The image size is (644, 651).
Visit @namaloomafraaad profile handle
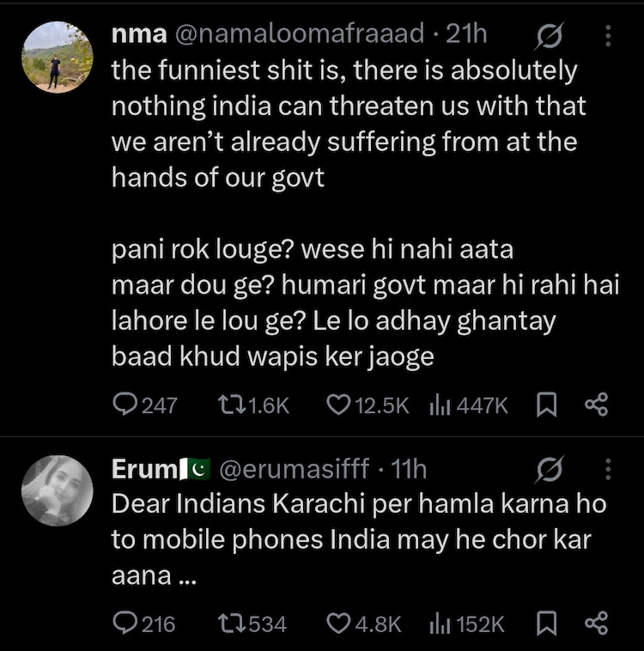(x=300, y=34)
